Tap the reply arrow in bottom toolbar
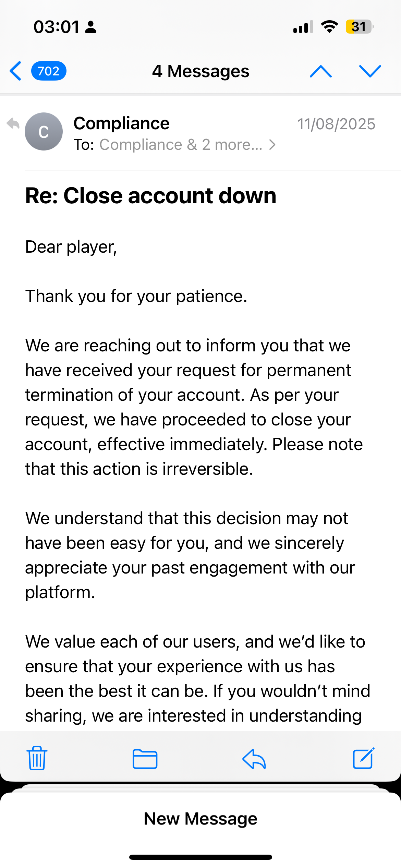401x868 pixels. [x=254, y=759]
